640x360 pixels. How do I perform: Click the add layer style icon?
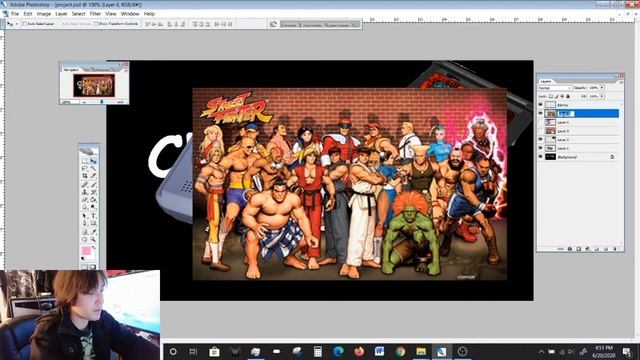(x=570, y=249)
